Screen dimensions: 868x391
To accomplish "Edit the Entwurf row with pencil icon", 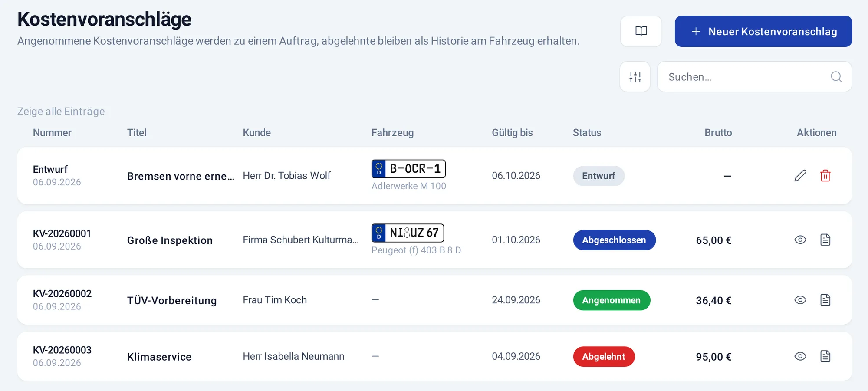I will [x=800, y=176].
